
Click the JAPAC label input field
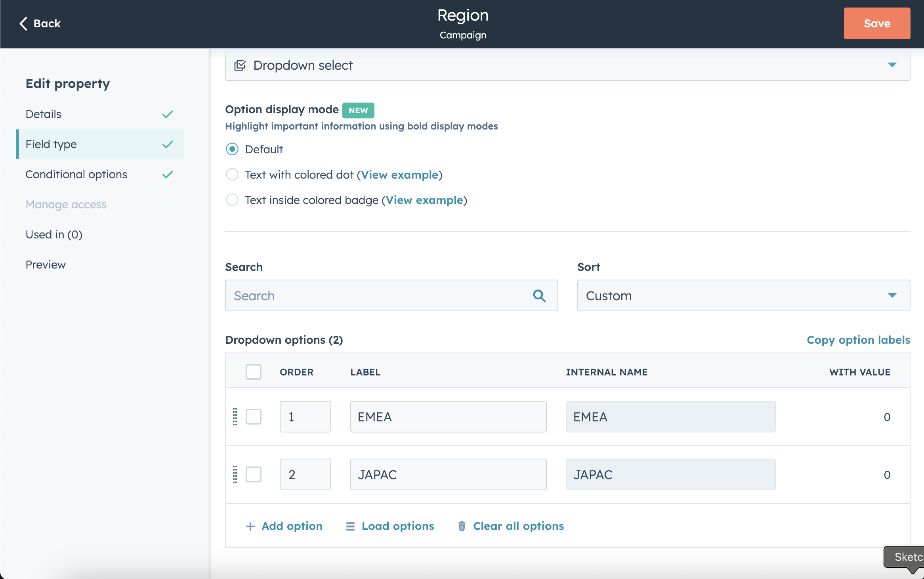(x=448, y=474)
